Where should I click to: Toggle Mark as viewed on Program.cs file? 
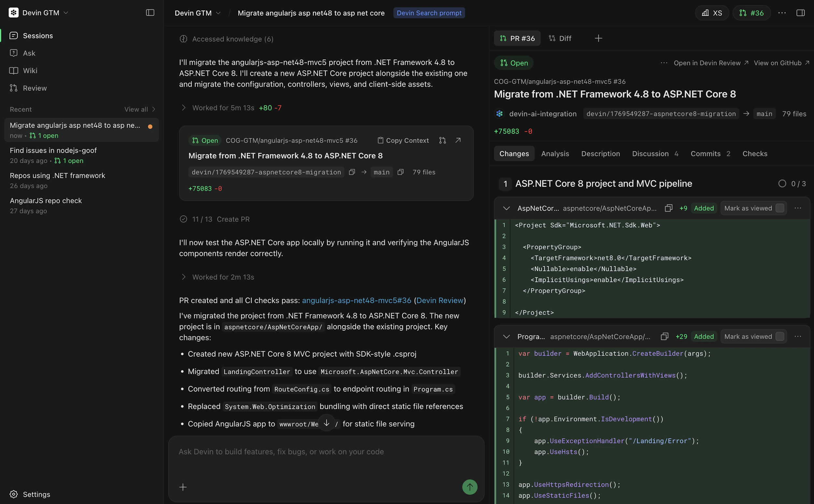click(780, 336)
